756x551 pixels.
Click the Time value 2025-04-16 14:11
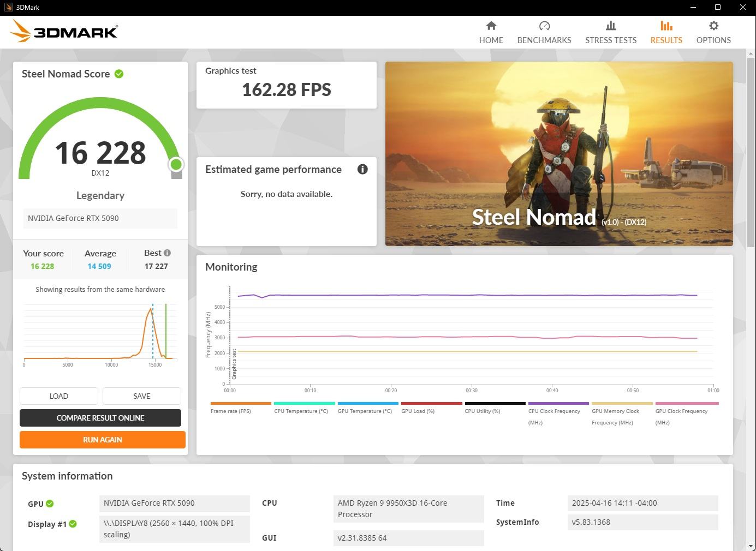coord(643,503)
